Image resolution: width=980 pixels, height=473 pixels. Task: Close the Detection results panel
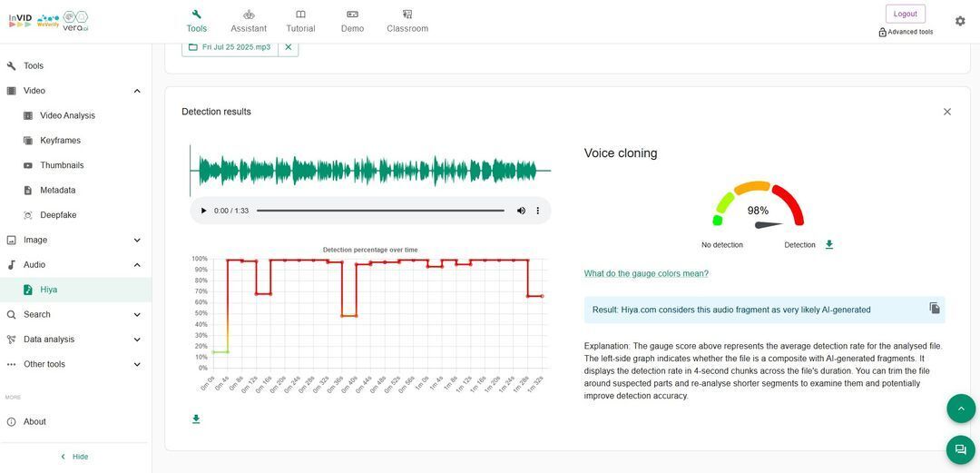pyautogui.click(x=946, y=112)
